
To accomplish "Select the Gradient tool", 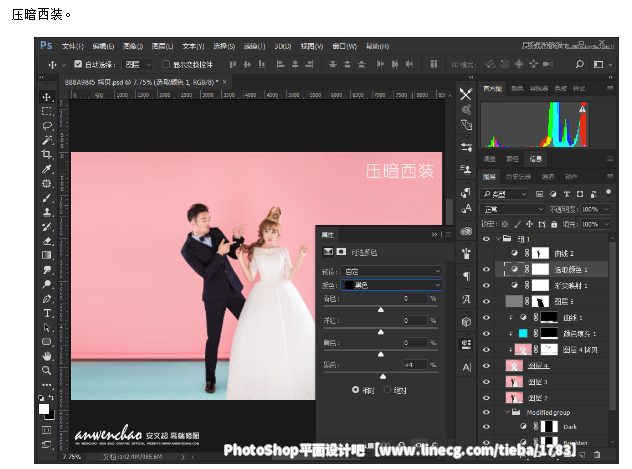I will [47, 255].
